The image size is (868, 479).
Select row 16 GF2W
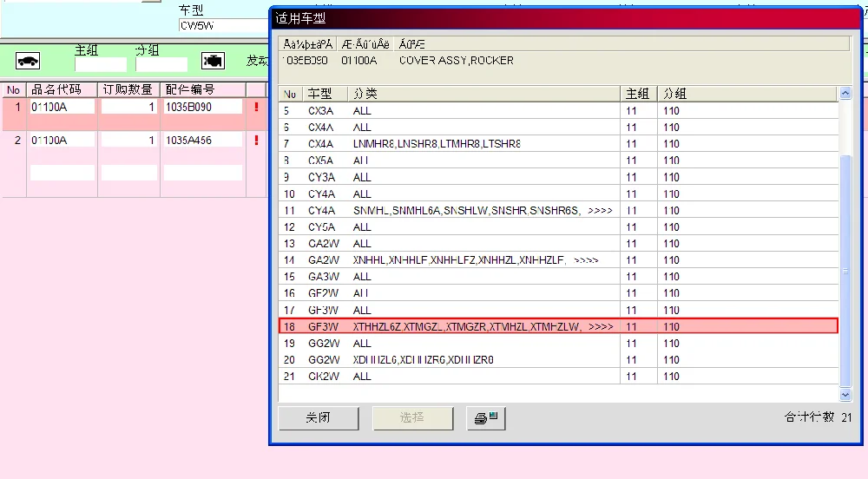558,293
